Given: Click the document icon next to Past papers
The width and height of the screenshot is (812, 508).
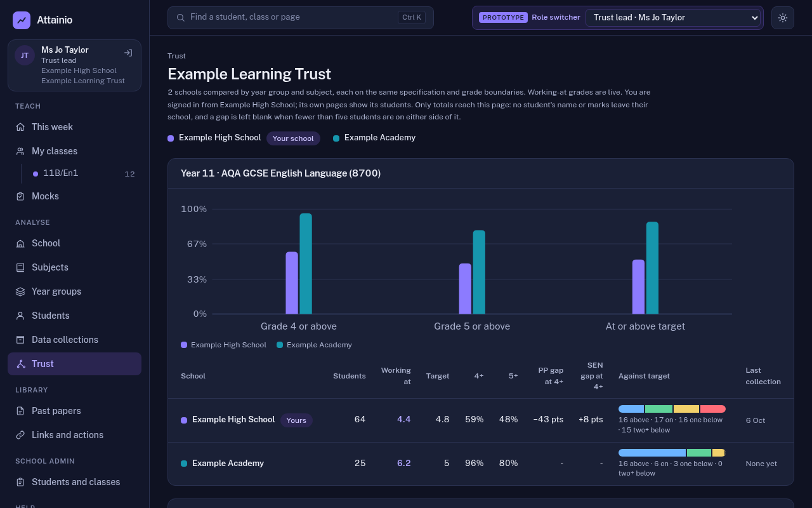Looking at the screenshot, I should coord(20,411).
